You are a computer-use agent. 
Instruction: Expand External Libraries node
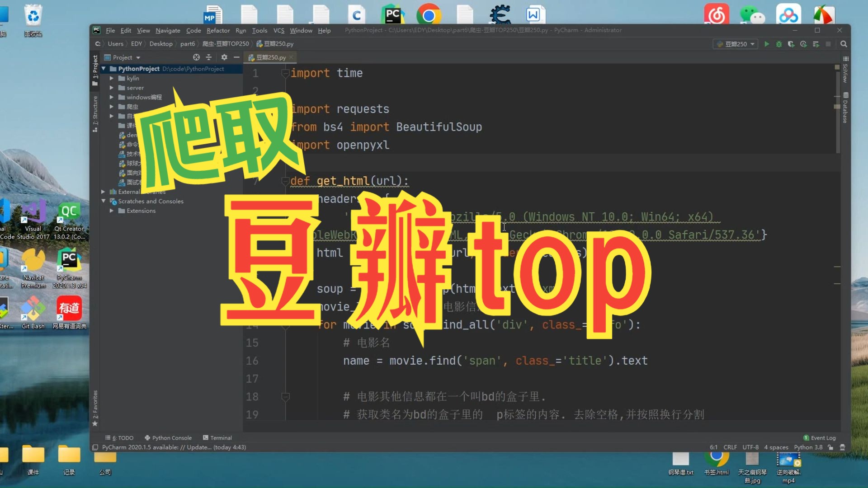coord(104,192)
